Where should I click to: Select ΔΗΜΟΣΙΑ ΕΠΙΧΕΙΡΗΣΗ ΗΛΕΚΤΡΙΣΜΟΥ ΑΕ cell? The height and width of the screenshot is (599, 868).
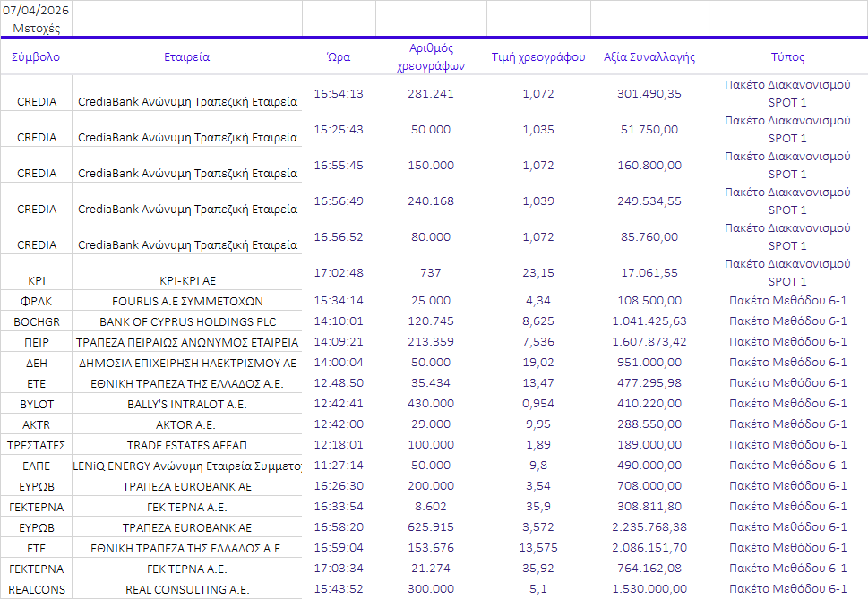click(x=187, y=364)
